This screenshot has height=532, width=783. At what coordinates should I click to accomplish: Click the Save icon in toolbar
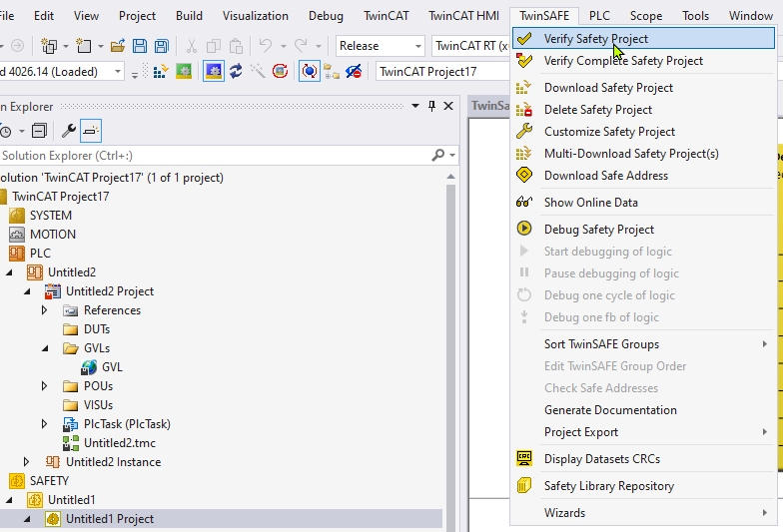140,46
